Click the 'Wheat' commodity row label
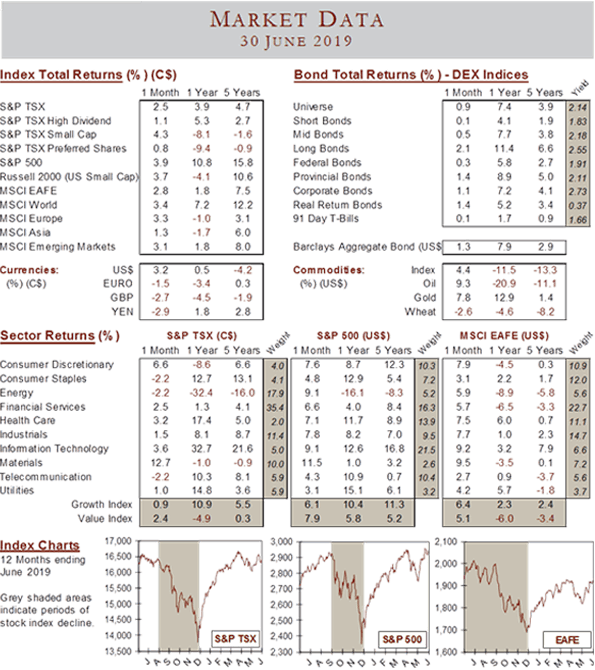 coord(420,312)
